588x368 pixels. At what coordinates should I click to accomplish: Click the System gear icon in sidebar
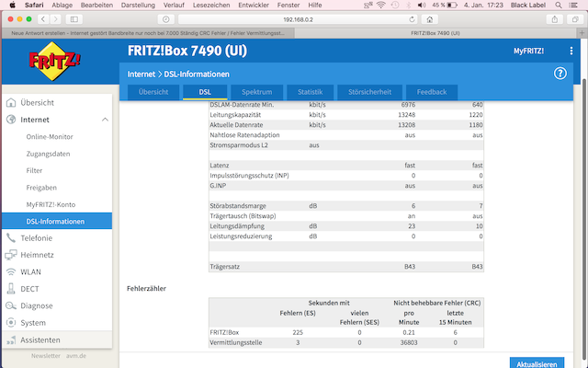pos(11,323)
